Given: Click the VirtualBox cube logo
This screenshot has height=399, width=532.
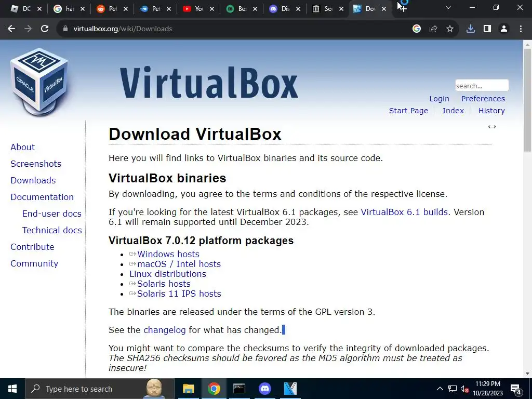Looking at the screenshot, I should [x=39, y=82].
